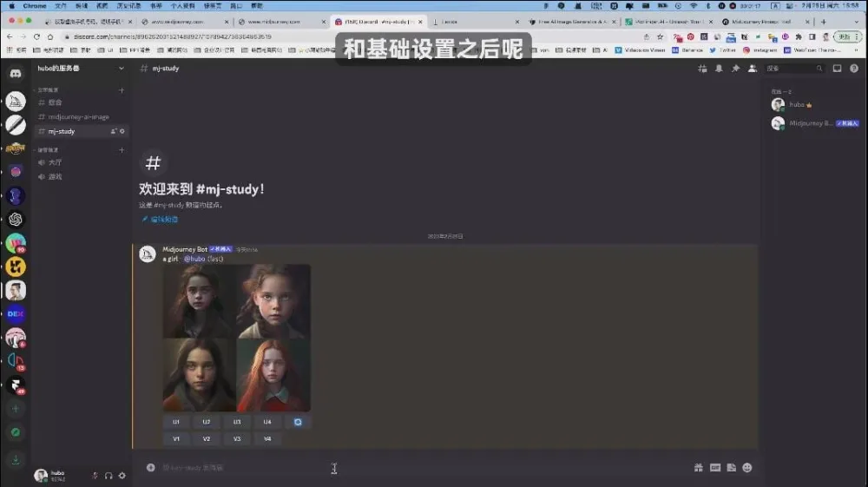
Task: Collapse the text channels category header
Action: click(x=48, y=90)
